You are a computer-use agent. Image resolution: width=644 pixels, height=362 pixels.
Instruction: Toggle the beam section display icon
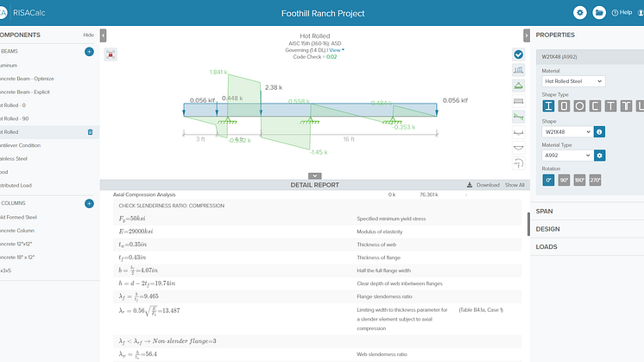[x=518, y=101]
